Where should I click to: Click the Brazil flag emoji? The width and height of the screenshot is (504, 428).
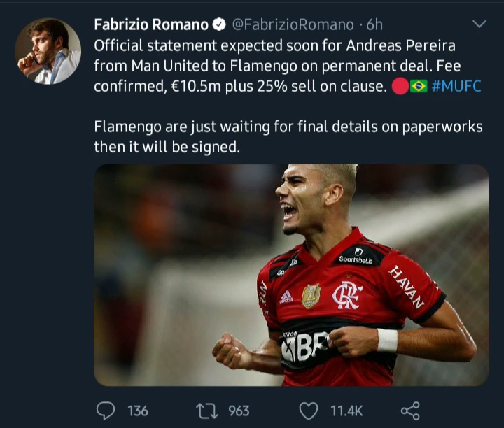pyautogui.click(x=419, y=86)
